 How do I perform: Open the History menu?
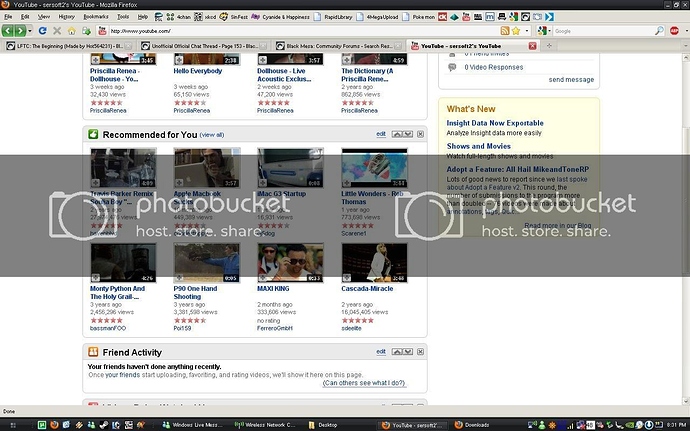(x=66, y=17)
